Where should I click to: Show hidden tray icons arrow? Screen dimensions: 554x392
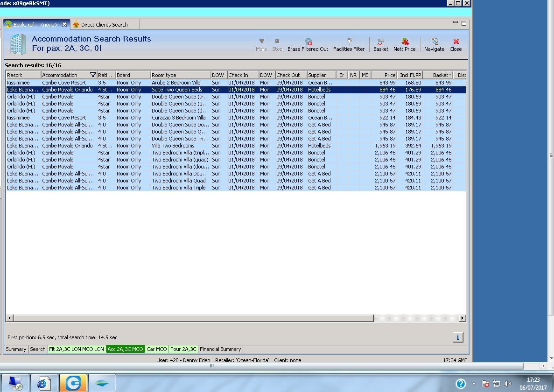pyautogui.click(x=474, y=384)
